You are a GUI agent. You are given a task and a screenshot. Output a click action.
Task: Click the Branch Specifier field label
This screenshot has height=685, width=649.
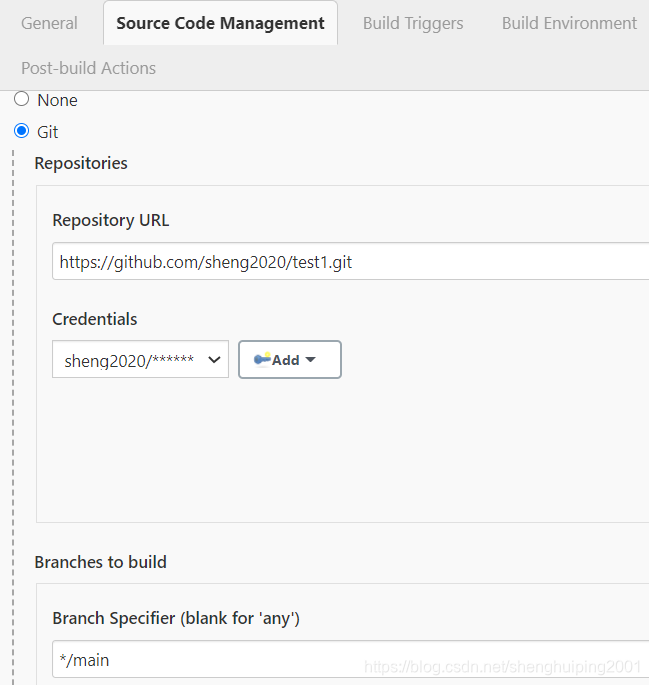coord(176,618)
